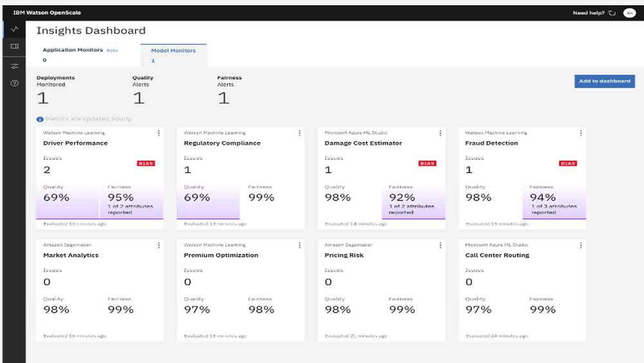
Task: Open Pricing Risk overflow menu
Action: click(440, 246)
